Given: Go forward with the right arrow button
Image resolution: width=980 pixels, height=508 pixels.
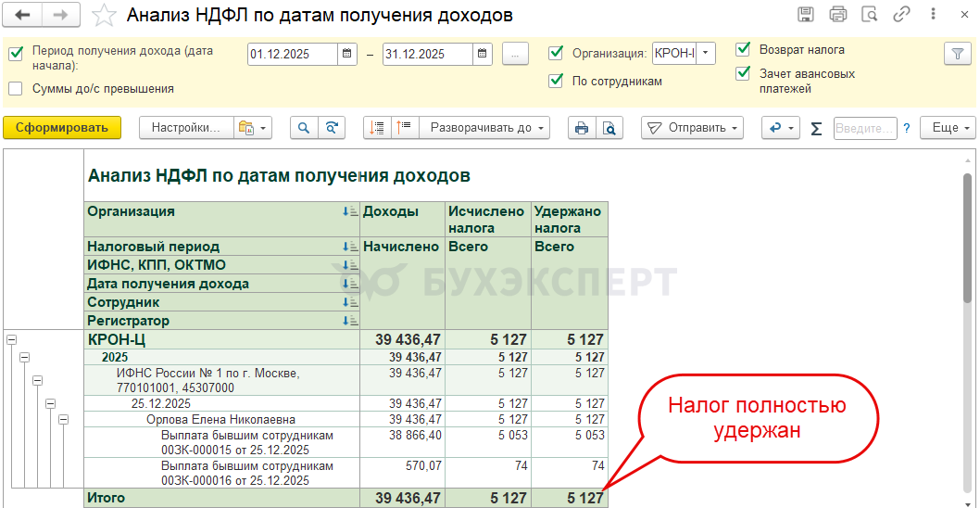Looking at the screenshot, I should (62, 16).
